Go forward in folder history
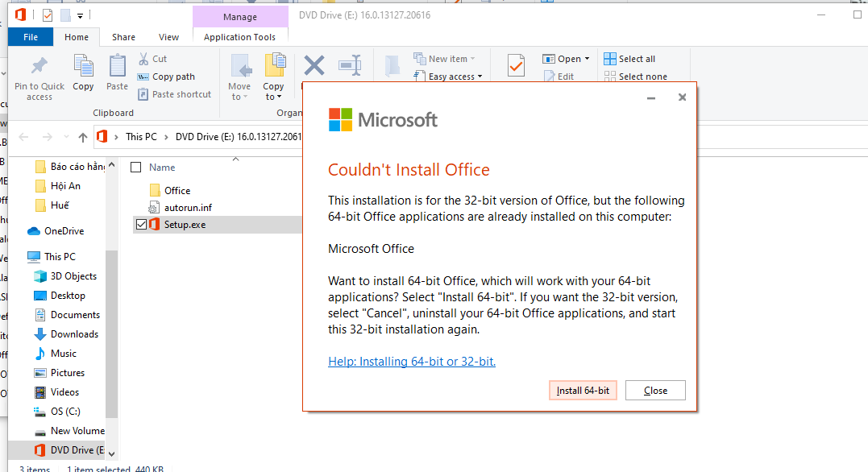Viewport: 868px width, 472px height. (x=47, y=137)
